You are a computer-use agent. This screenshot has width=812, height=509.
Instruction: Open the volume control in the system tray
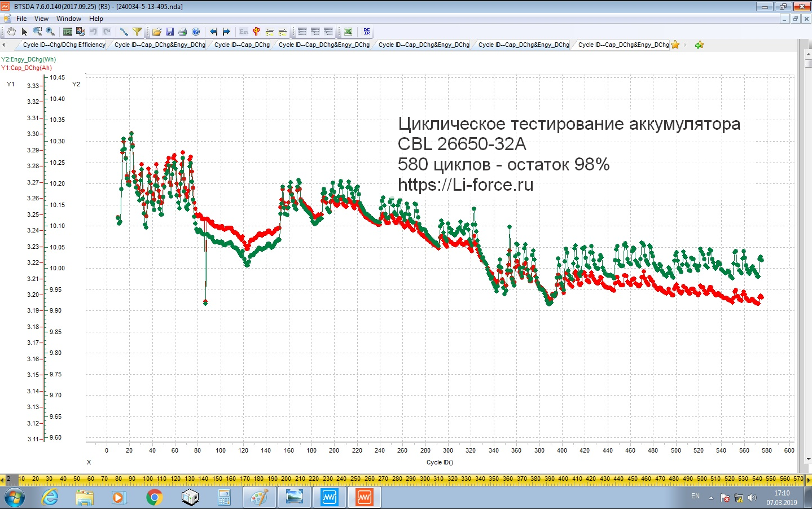pyautogui.click(x=752, y=498)
